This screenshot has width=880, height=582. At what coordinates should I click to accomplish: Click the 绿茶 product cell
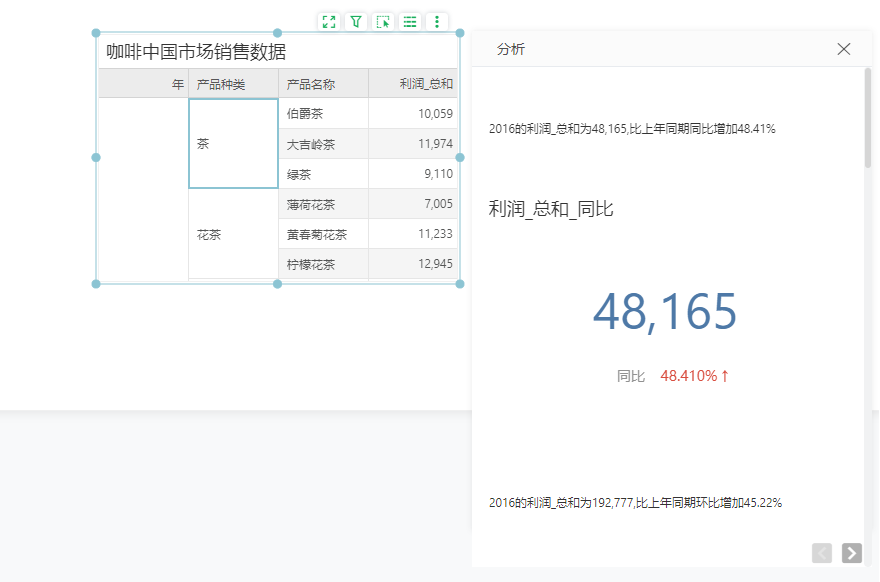[x=323, y=174]
